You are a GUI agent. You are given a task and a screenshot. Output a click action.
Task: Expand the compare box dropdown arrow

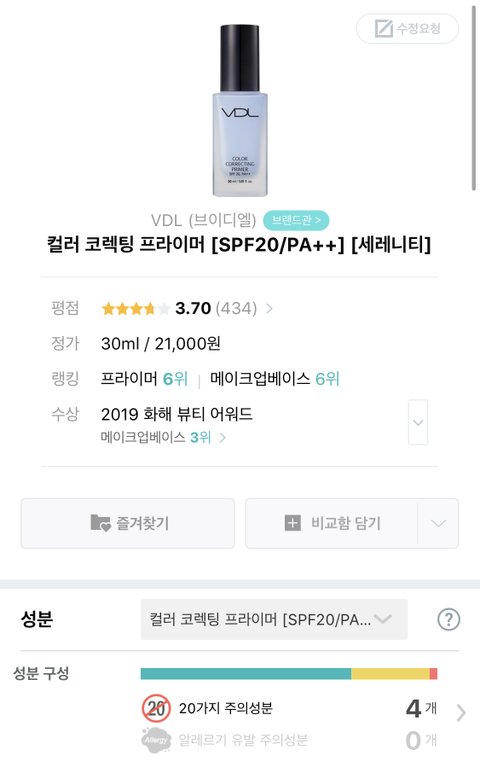click(x=438, y=523)
